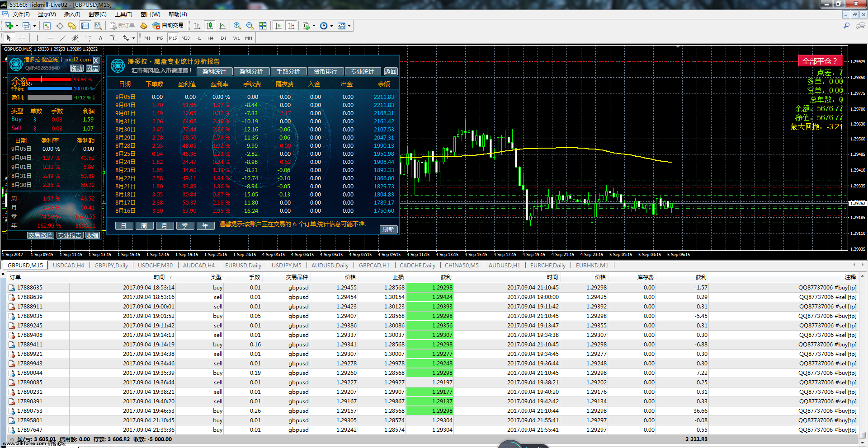Click the 收缩 collapse button on stats panel
This screenshot has width=868, height=448.
pos(92,235)
